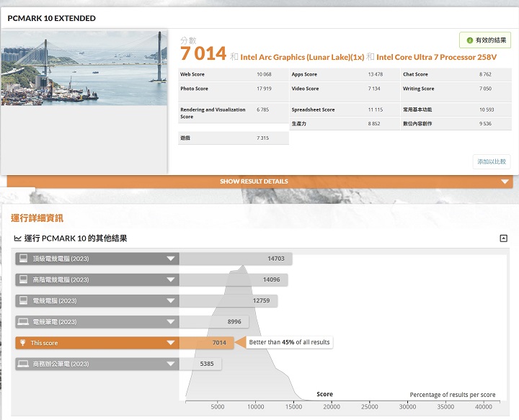Screen dimensions: 519x420
Task: Open Intel Core Ultra 7 Processor 258V link
Action: point(437,57)
